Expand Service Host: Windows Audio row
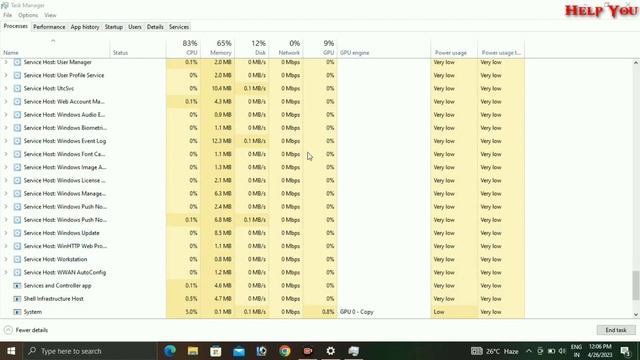 [6, 115]
